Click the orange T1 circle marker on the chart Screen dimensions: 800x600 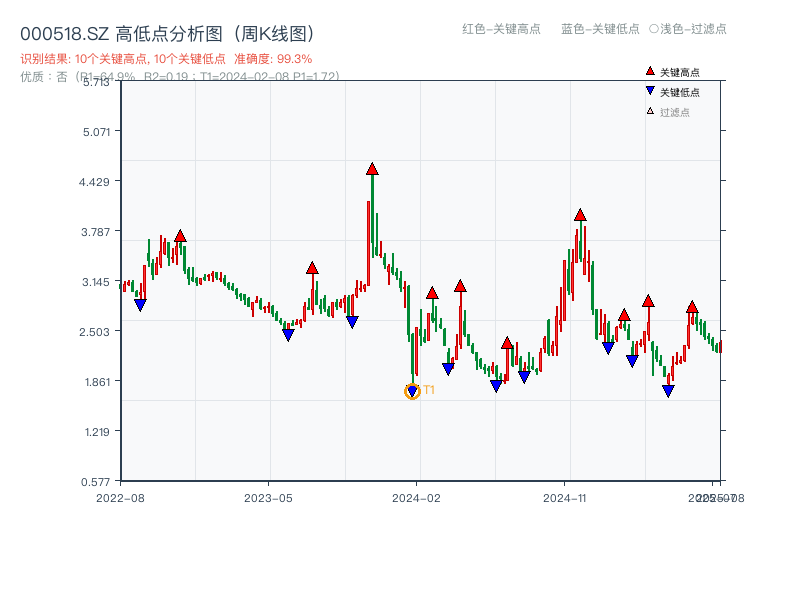(x=411, y=390)
